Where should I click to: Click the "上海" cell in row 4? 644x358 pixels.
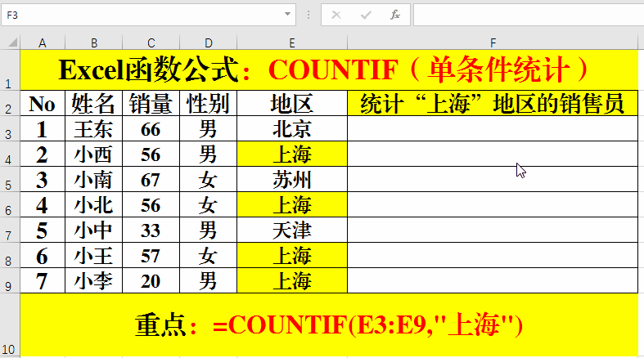point(292,154)
